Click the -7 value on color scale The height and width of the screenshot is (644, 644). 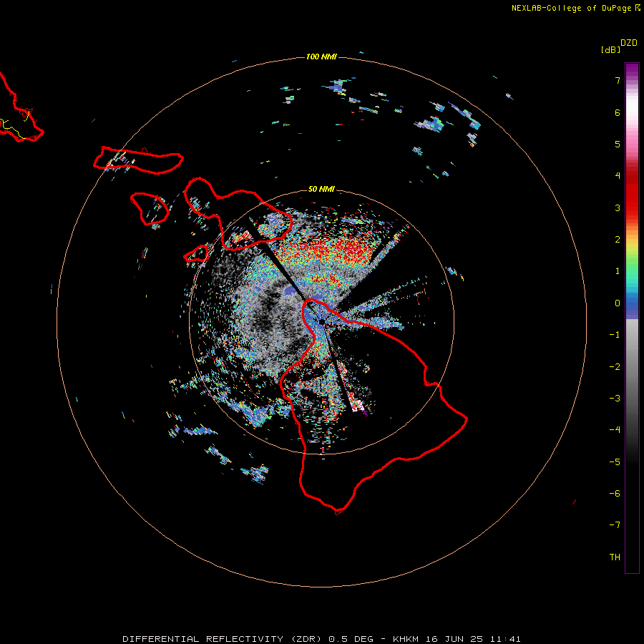(615, 525)
